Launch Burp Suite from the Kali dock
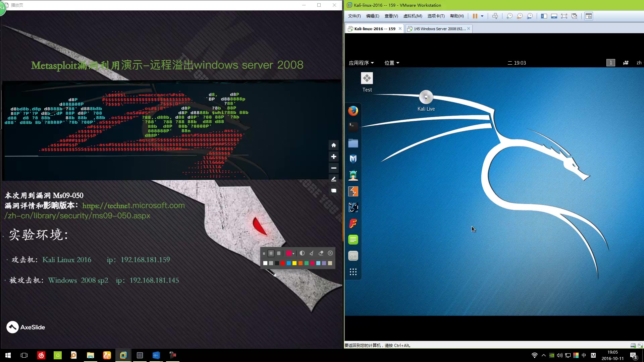644x362 pixels. [353, 191]
